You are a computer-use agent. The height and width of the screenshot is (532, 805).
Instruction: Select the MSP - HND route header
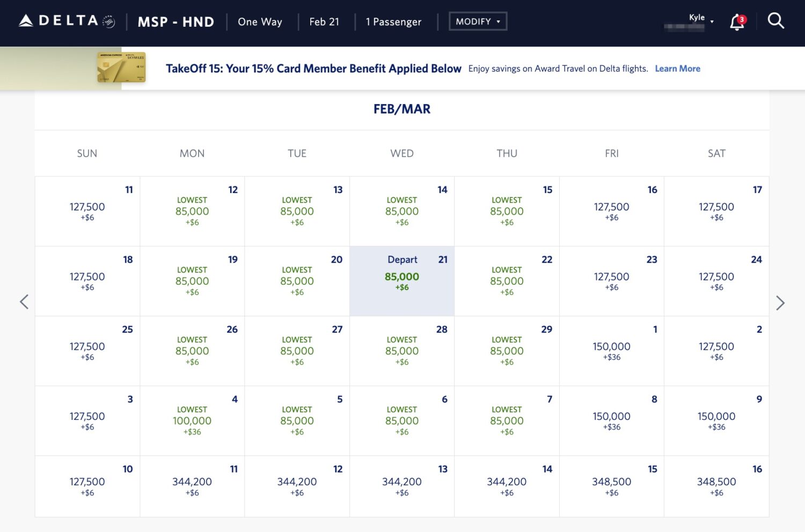[175, 21]
